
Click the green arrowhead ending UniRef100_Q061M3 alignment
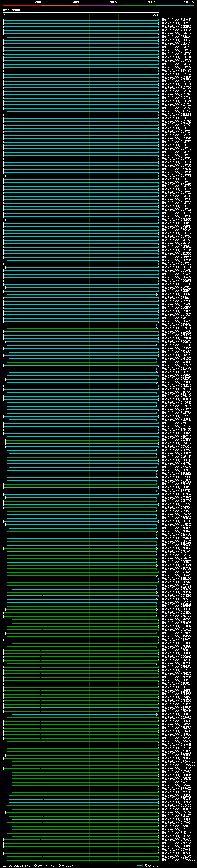pyautogui.click(x=157, y=457)
